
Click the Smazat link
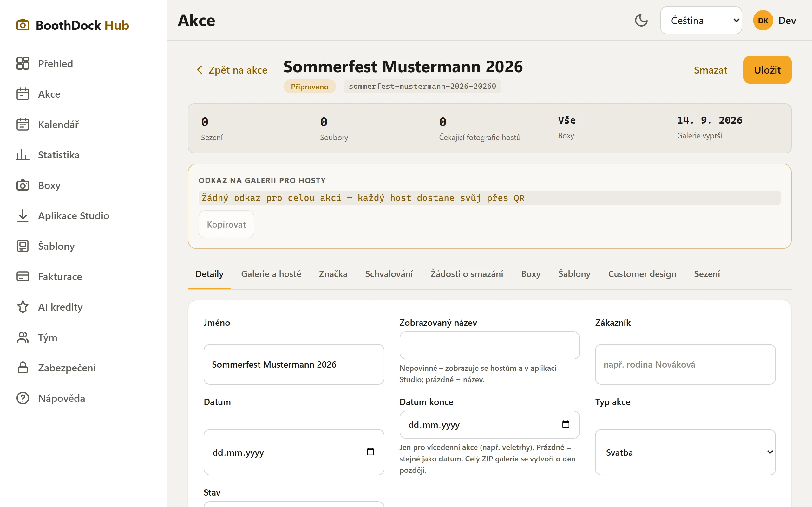[710, 70]
